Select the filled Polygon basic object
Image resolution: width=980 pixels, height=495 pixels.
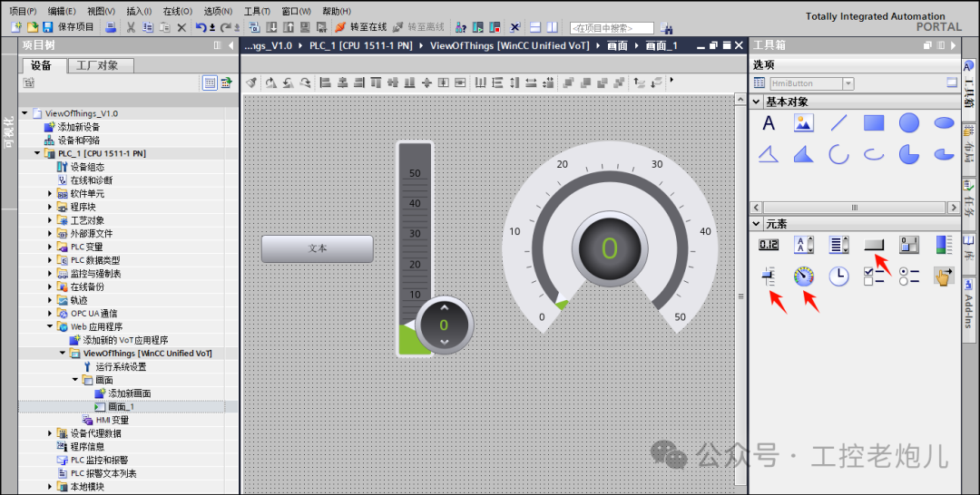tap(804, 153)
